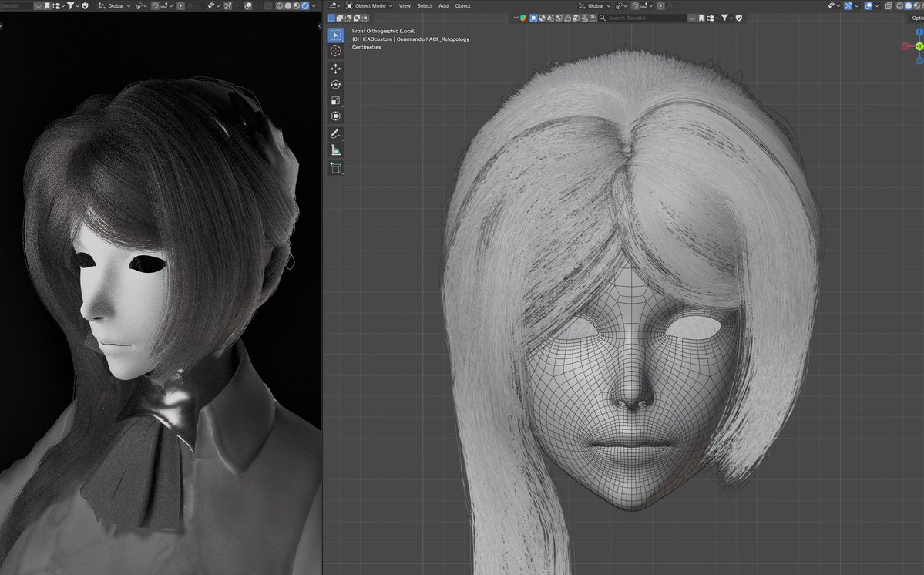Select the Rotate tool

[x=336, y=85]
